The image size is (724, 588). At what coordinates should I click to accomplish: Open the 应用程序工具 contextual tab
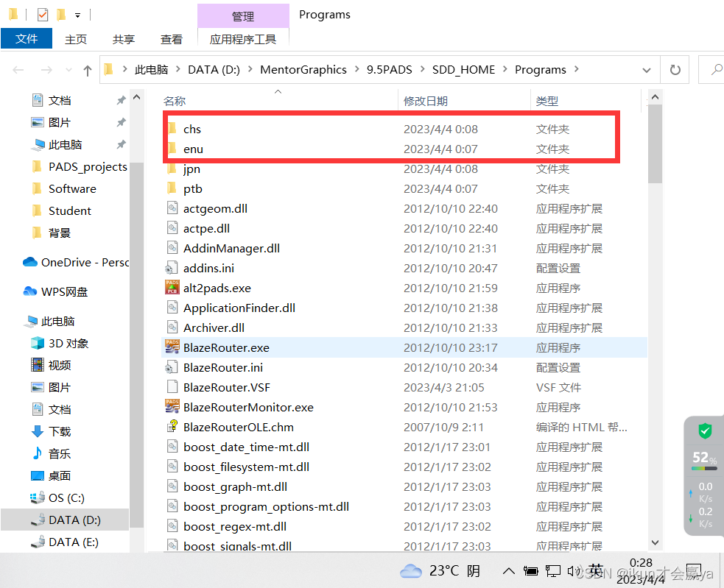(243, 38)
